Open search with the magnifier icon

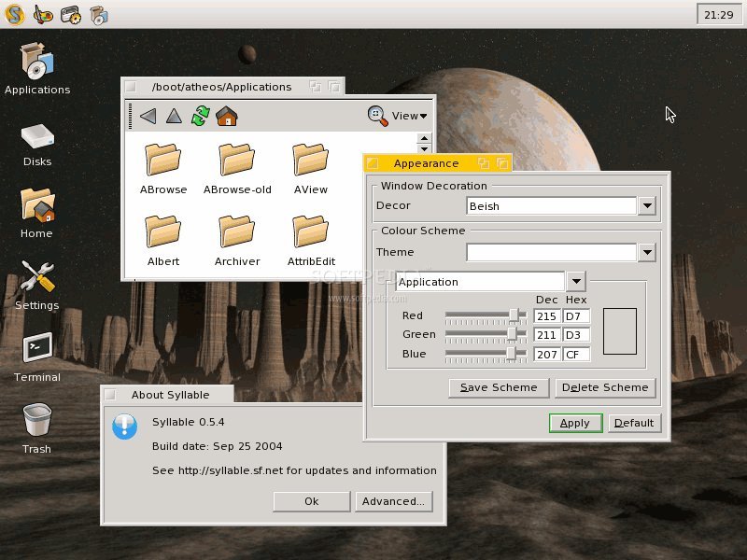(375, 116)
